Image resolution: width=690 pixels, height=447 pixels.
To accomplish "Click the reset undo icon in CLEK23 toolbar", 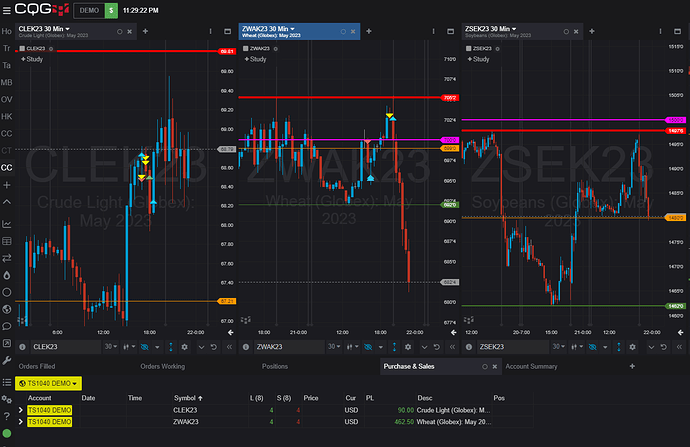I will click(214, 347).
